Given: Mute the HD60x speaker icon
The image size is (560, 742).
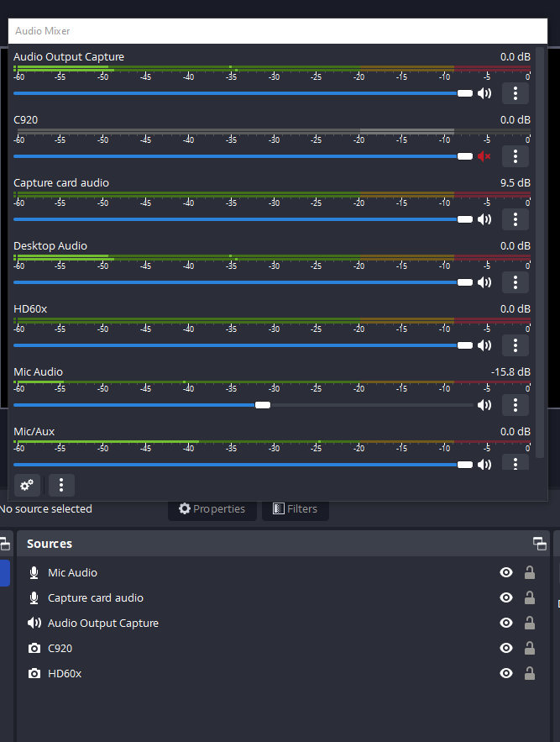Looking at the screenshot, I should pos(484,345).
